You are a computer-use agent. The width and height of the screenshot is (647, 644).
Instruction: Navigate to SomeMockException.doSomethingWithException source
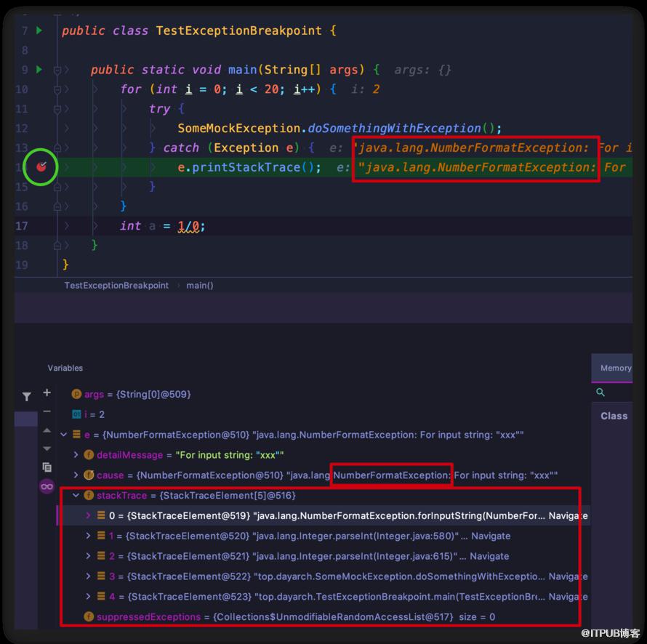pyautogui.click(x=568, y=576)
